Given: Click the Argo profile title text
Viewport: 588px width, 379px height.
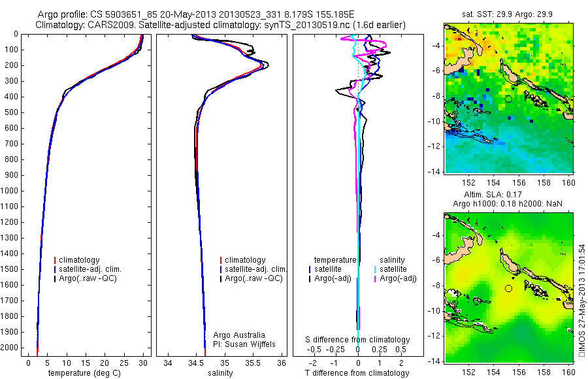Looking at the screenshot, I should point(196,14).
